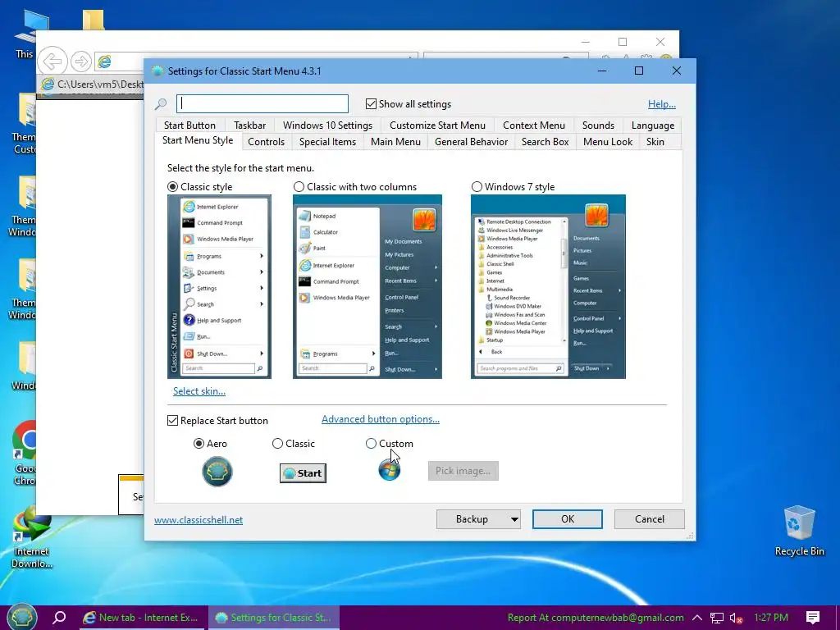
Task: Click Settings for Classic Start taskbar item
Action: pyautogui.click(x=274, y=617)
